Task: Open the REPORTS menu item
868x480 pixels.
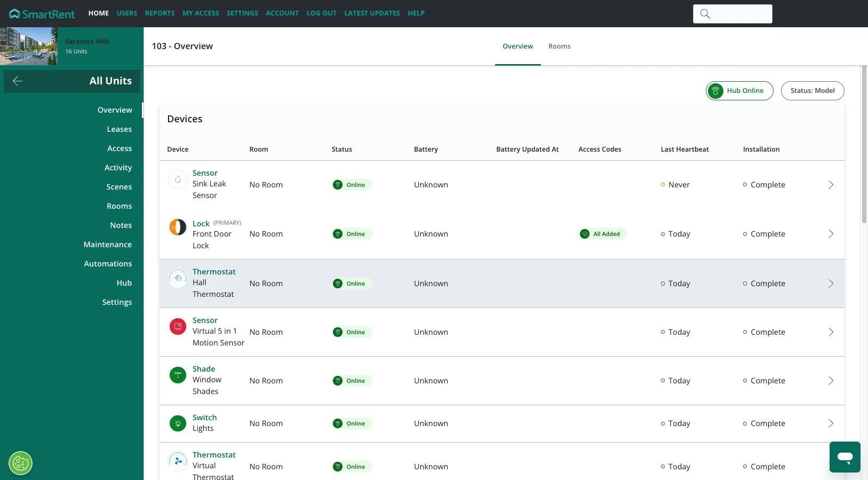Action: (160, 13)
